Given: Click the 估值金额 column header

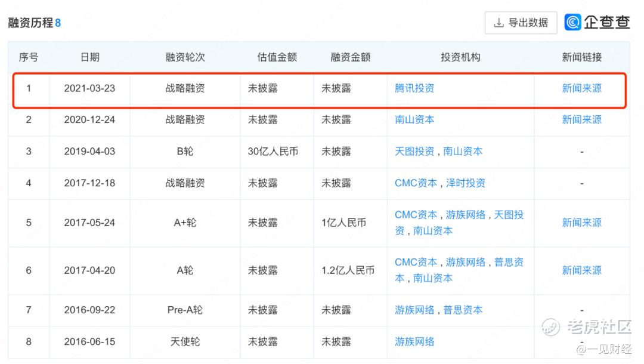Looking at the screenshot, I should (277, 57).
